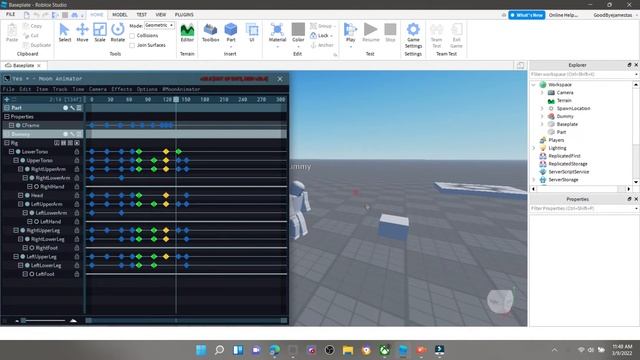Image resolution: width=640 pixels, height=360 pixels.
Task: Close the Moon Animator window
Action: pos(280,79)
